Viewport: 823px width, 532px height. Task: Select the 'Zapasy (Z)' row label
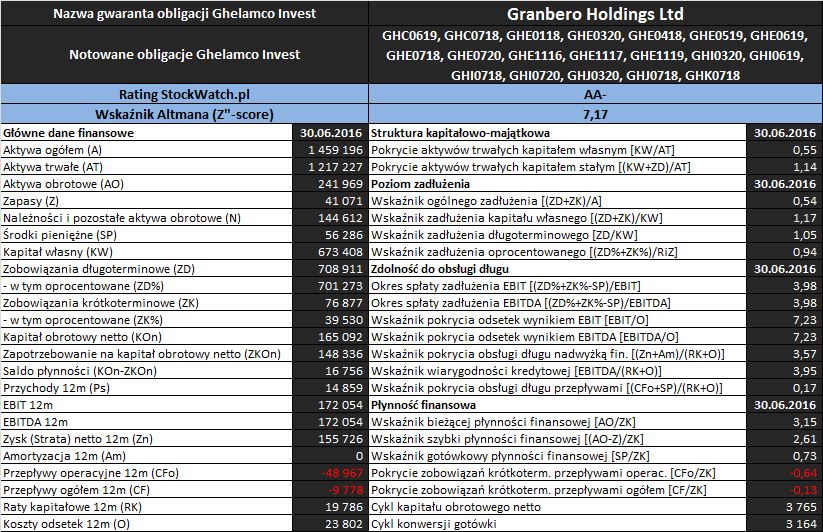tap(31, 201)
